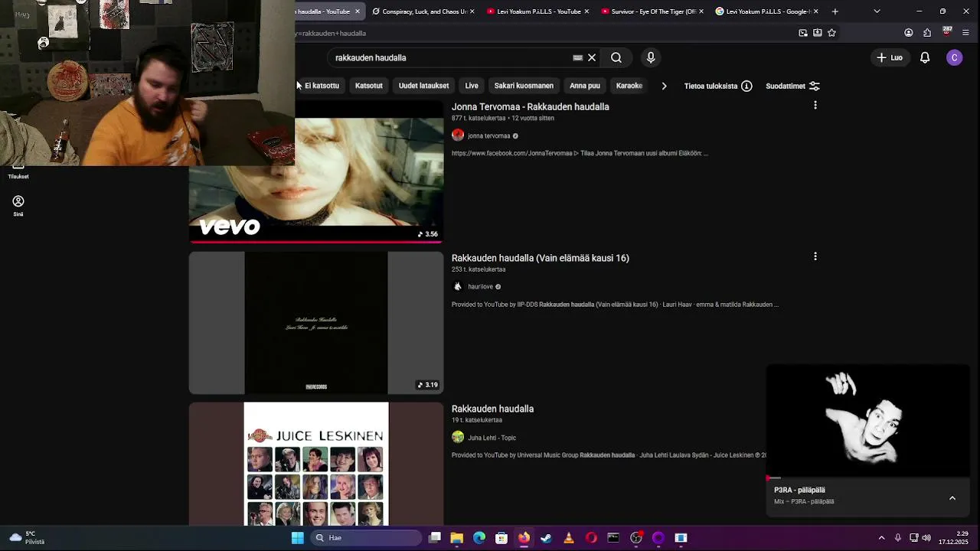Open the Juha Lehti Rakkauden haudalla title
This screenshot has height=551, width=980.
tap(492, 409)
